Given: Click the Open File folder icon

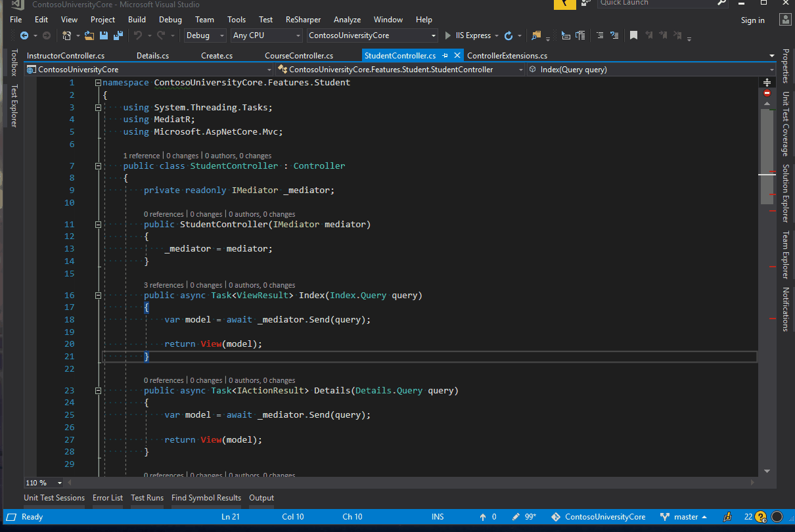Looking at the screenshot, I should (x=89, y=35).
